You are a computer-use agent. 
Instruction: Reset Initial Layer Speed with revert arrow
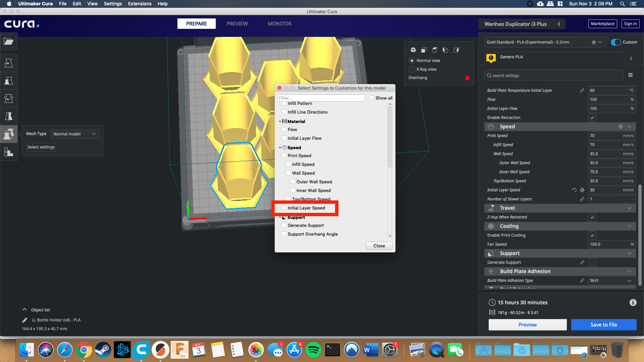574,190
